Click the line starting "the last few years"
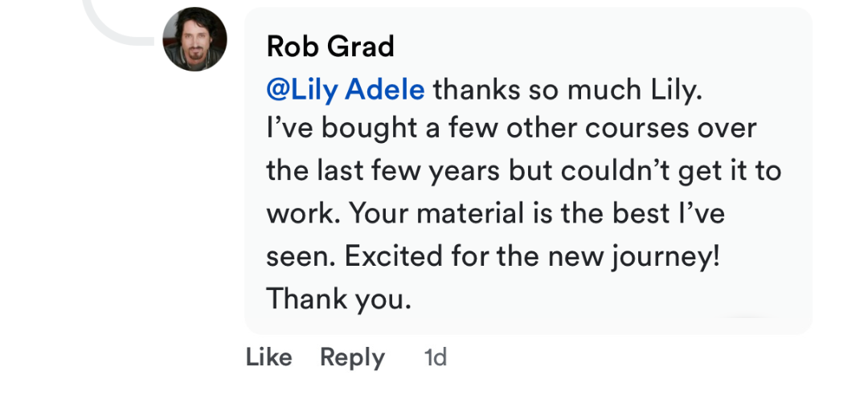The width and height of the screenshot is (868, 416). click(523, 173)
